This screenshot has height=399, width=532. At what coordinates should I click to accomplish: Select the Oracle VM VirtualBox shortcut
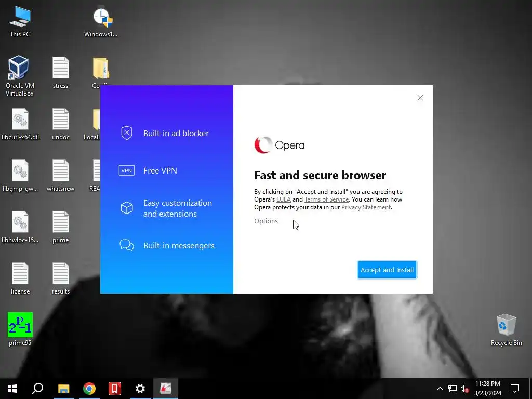tap(20, 76)
